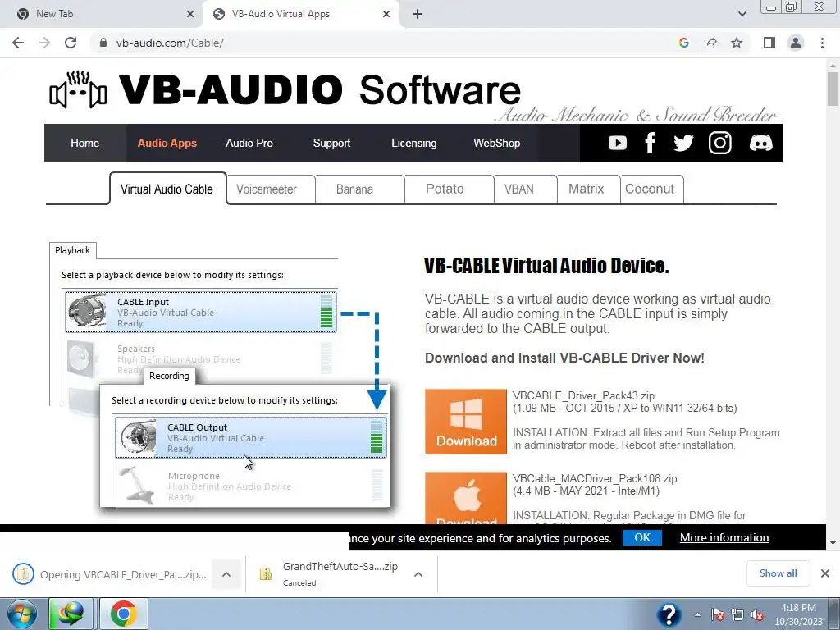The width and height of the screenshot is (840, 630).
Task: Open Support navigation item
Action: tap(331, 143)
